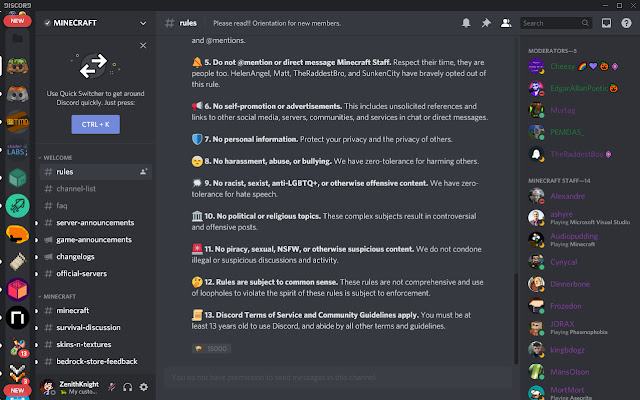The image size is (640, 400).
Task: Open user settings gear icon
Action: click(x=143, y=387)
